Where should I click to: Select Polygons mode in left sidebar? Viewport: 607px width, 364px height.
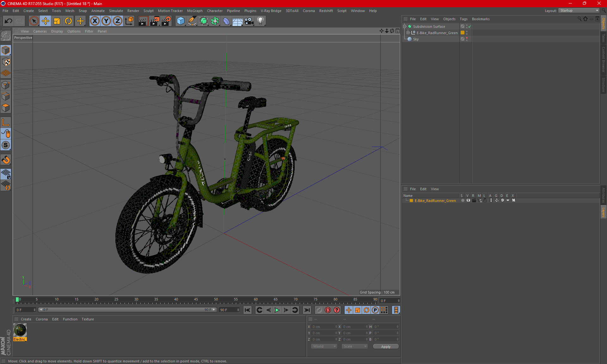[x=6, y=108]
